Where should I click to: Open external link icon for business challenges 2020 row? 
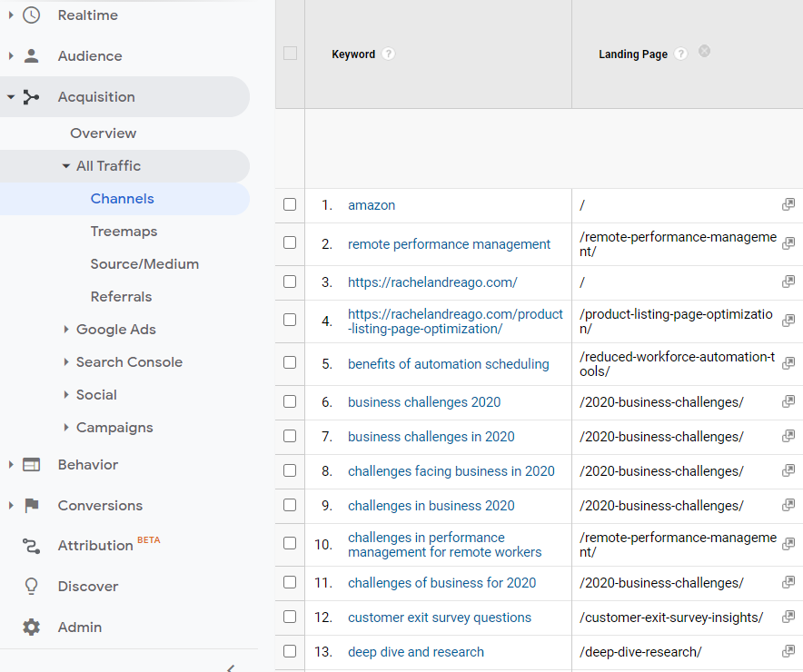click(x=788, y=401)
